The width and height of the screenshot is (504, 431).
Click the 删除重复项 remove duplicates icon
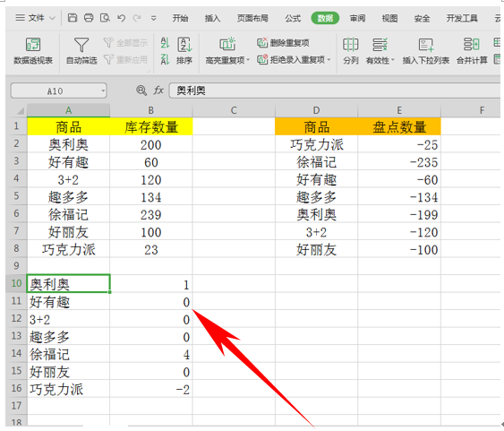click(x=262, y=42)
